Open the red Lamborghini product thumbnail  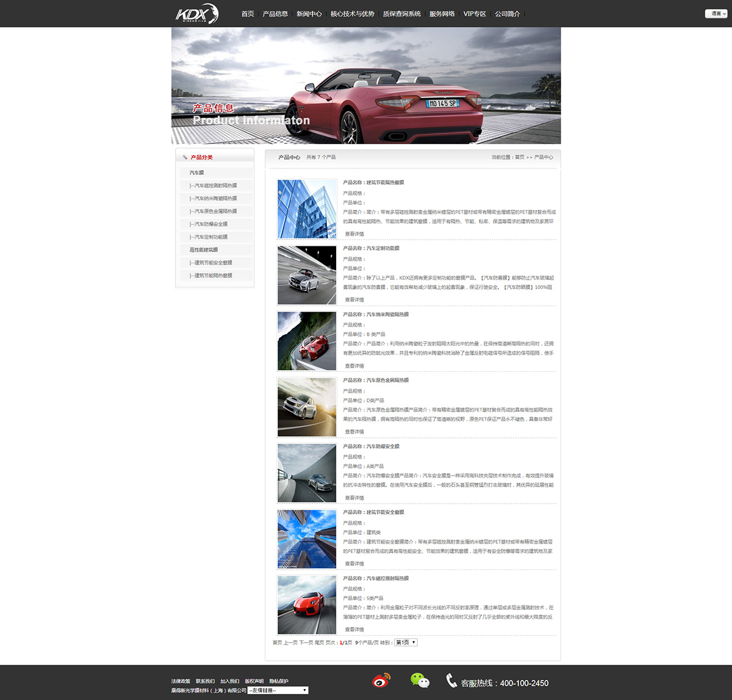point(307,605)
